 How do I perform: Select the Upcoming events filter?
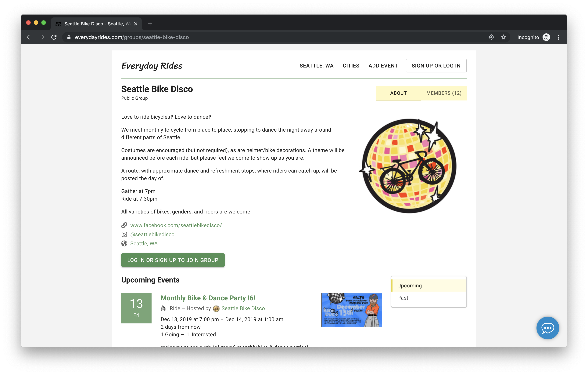(x=410, y=285)
